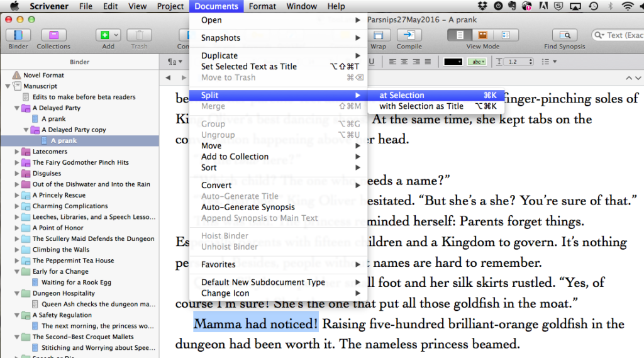Open the Convert submenu

[279, 186]
